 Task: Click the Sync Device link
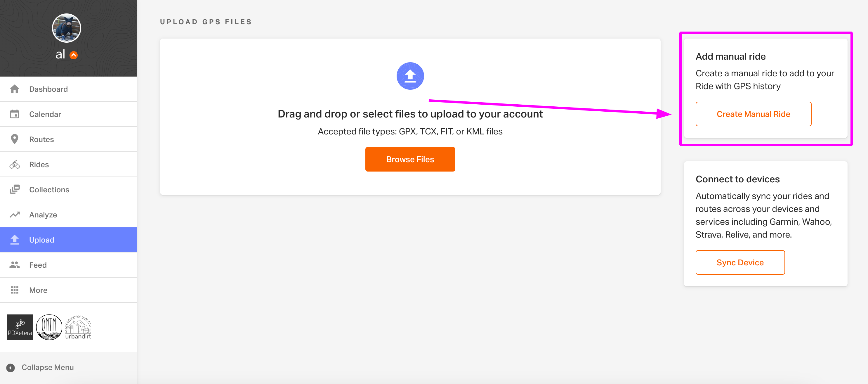tap(740, 262)
